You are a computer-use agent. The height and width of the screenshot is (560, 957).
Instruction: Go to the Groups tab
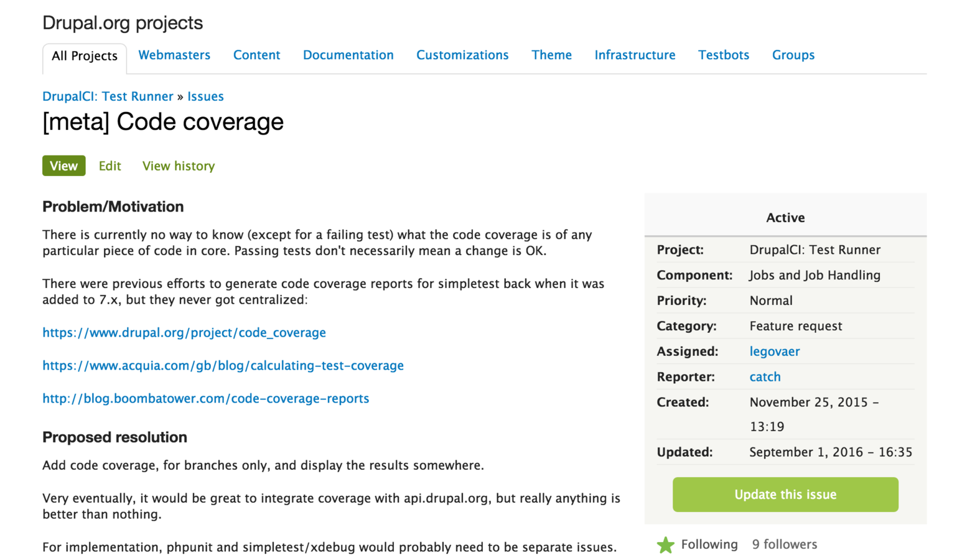click(793, 55)
